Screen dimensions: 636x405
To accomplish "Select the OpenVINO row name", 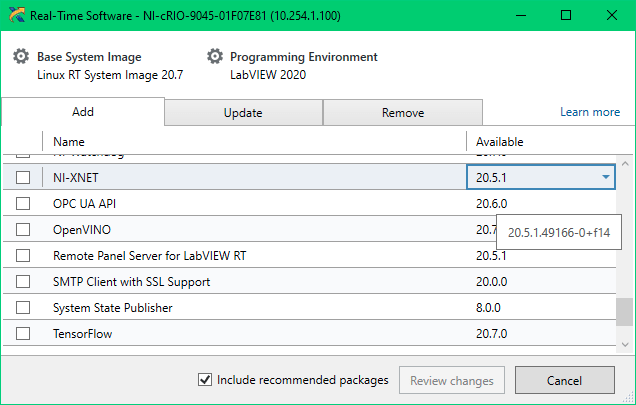I will [82, 230].
